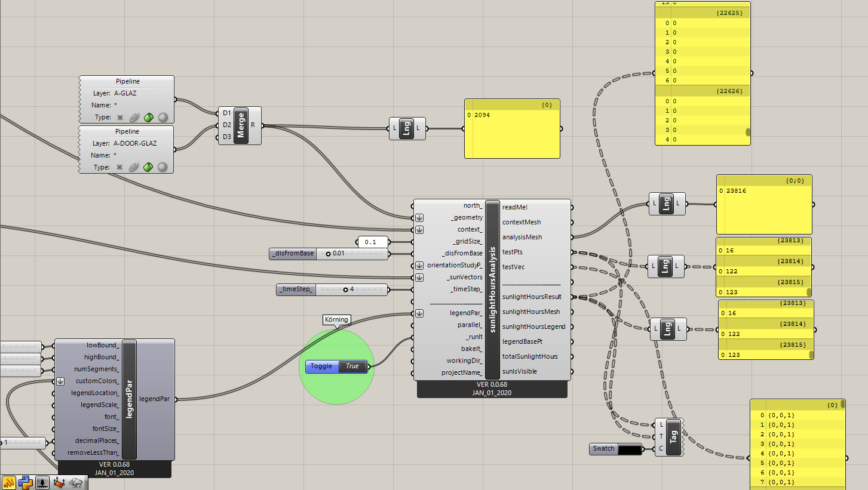Screen dimensions: 868x490
Task: Click the arrow badge on context_ input
Action: 419,230
